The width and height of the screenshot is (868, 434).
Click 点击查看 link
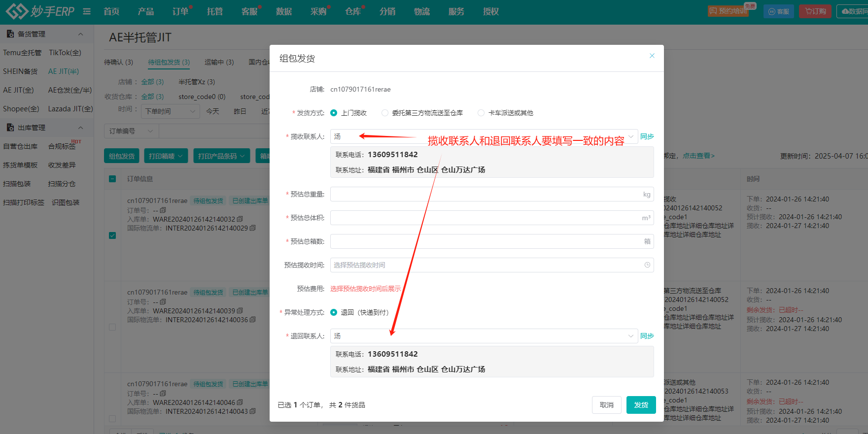[x=698, y=156]
